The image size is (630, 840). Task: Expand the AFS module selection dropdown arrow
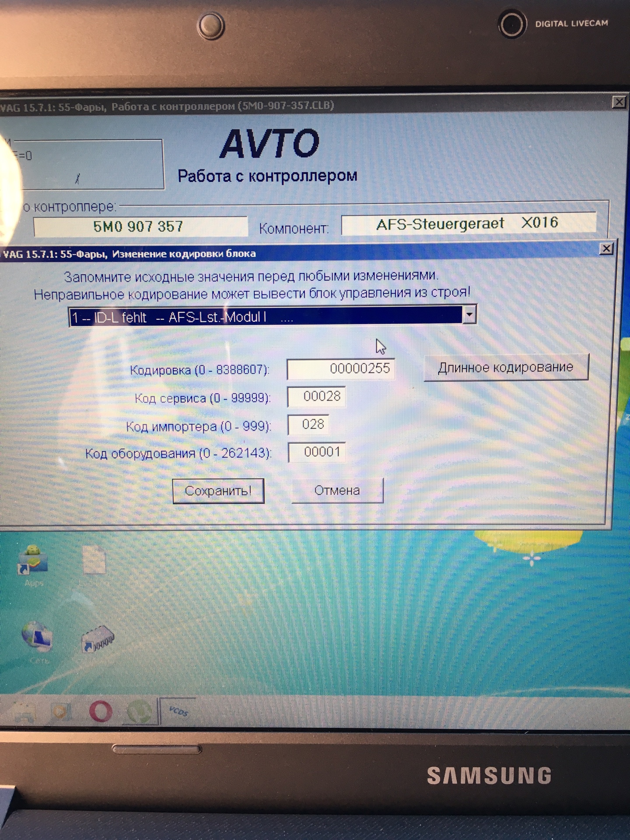point(469,315)
